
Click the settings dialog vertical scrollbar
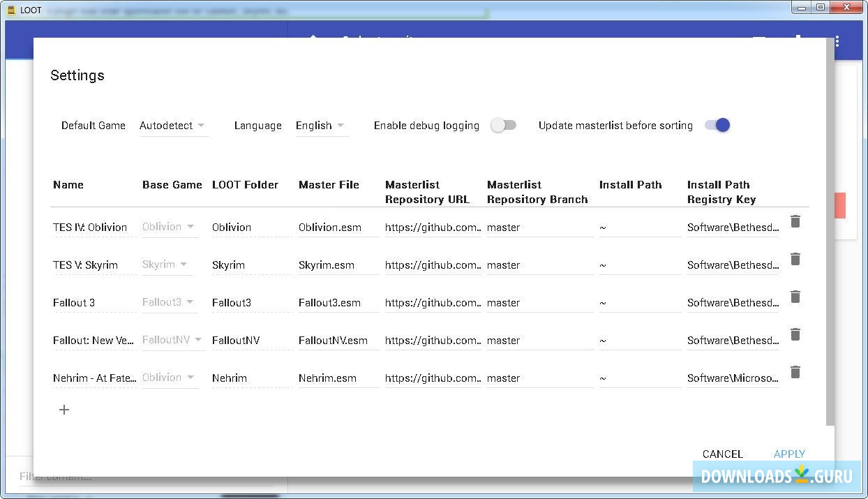click(x=830, y=230)
